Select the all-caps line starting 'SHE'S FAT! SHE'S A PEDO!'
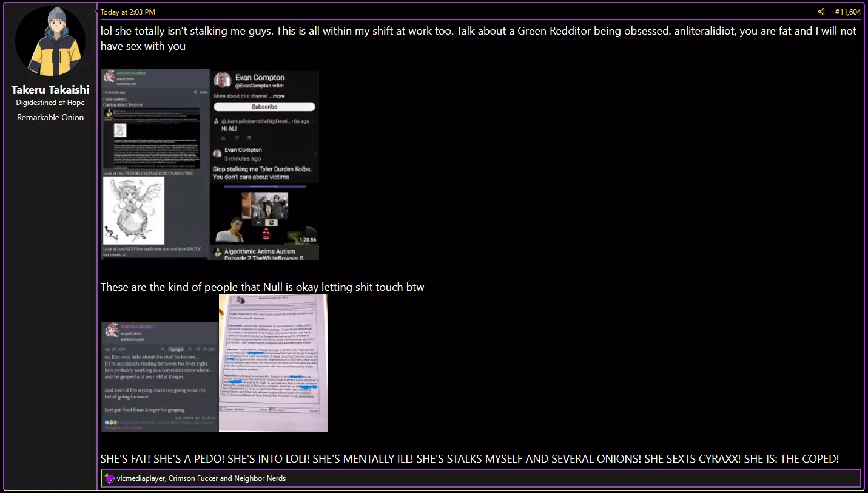Screen dimensions: 868x493 point(469,459)
